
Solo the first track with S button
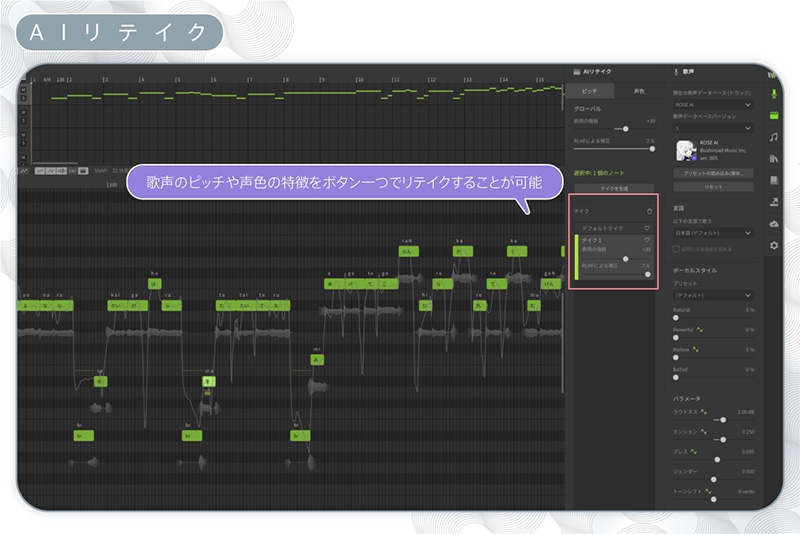pos(23,97)
